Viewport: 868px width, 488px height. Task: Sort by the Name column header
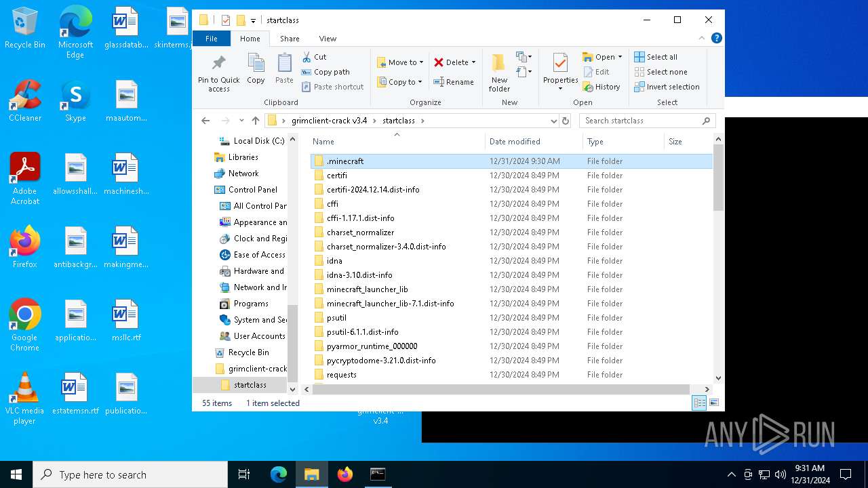pos(397,142)
